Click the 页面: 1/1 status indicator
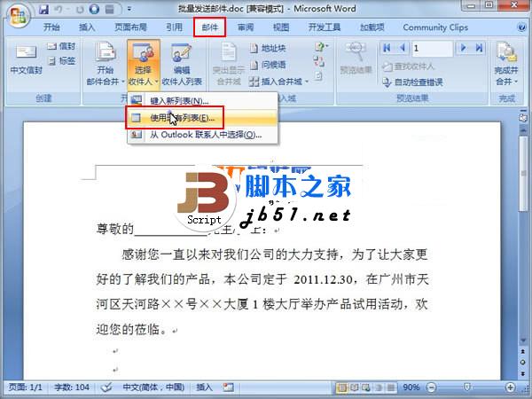Image resolution: width=532 pixels, height=399 pixels. tap(25, 387)
